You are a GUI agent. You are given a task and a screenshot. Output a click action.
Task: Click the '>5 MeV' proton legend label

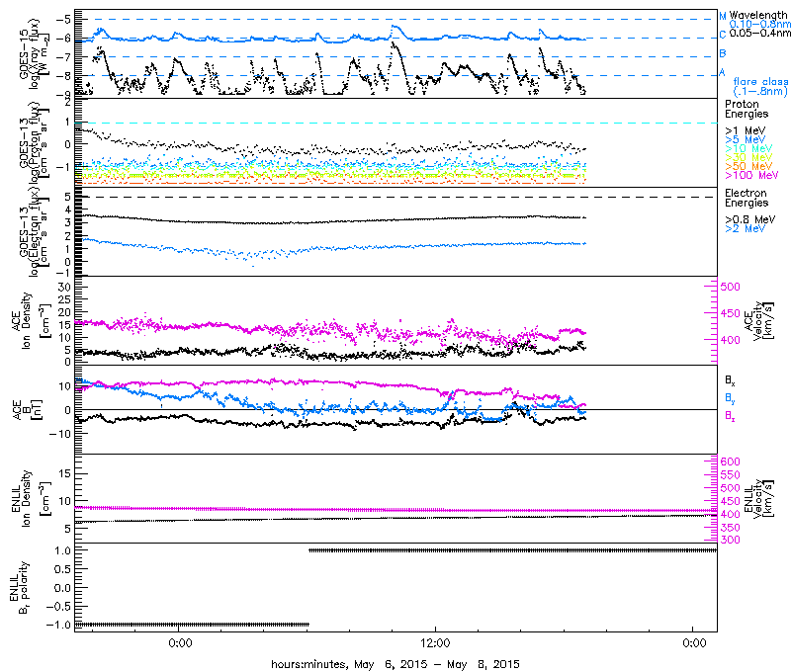746,139
